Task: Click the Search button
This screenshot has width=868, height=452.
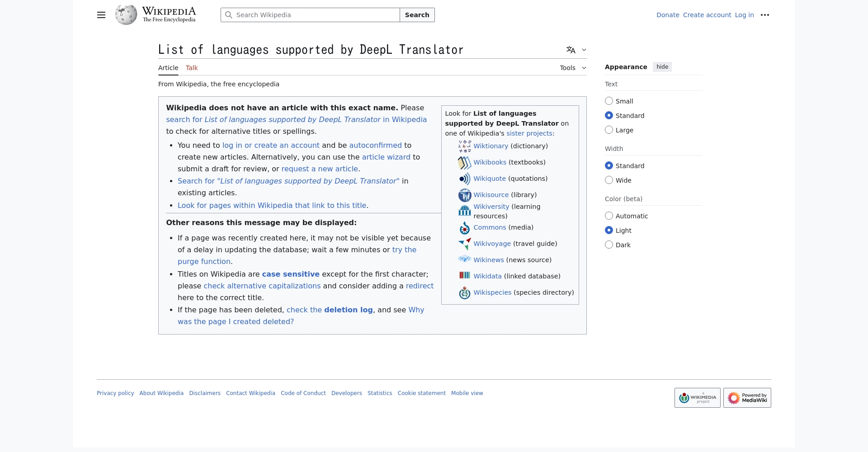Action: tap(417, 15)
